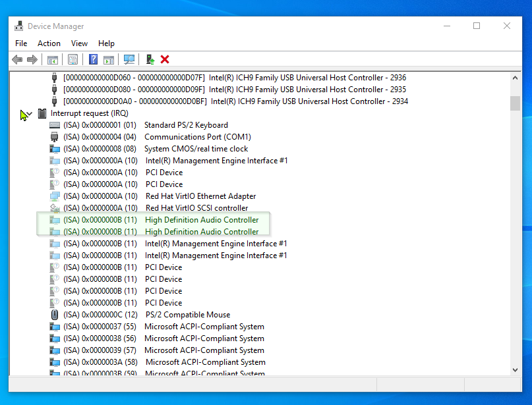The height and width of the screenshot is (405, 532).
Task: Select Management Engine Interface #1 IRQ 10 row
Action: point(175,161)
